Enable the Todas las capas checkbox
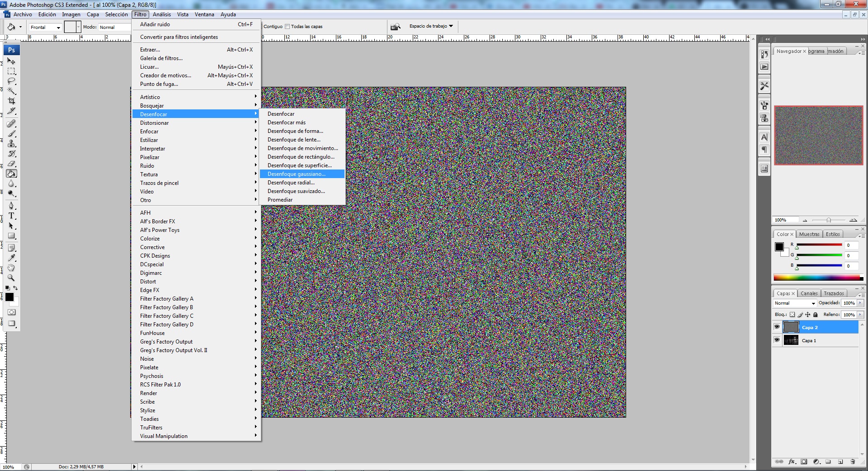 [x=287, y=26]
